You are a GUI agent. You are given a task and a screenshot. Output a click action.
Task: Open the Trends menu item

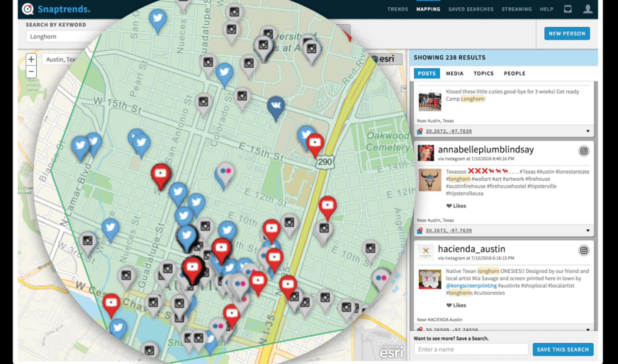398,9
